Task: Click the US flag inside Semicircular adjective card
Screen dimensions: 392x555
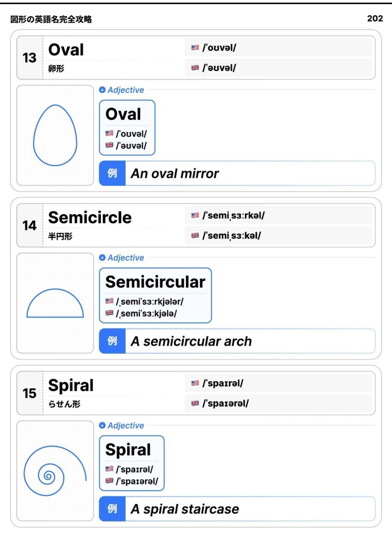Action: tap(109, 301)
